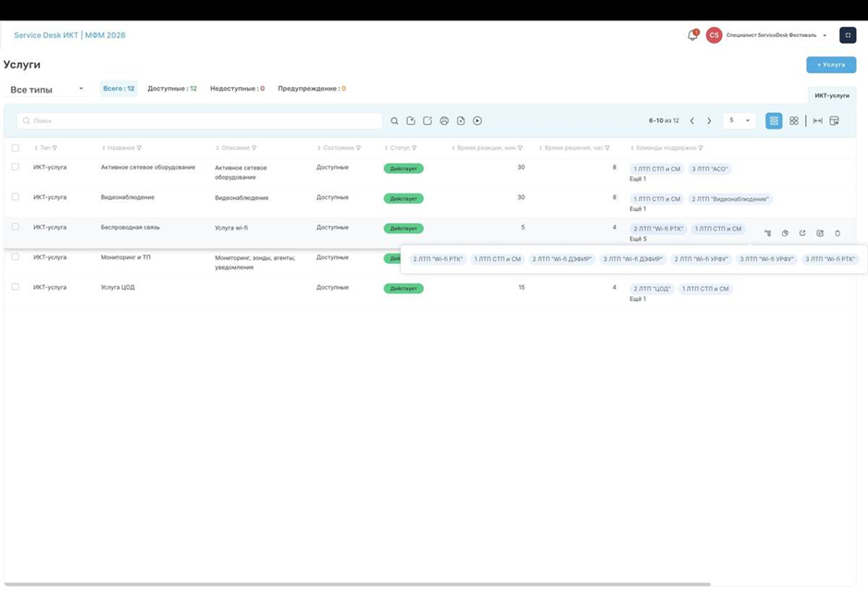Delete the Беспроводная связь row via trash icon

pyautogui.click(x=837, y=233)
